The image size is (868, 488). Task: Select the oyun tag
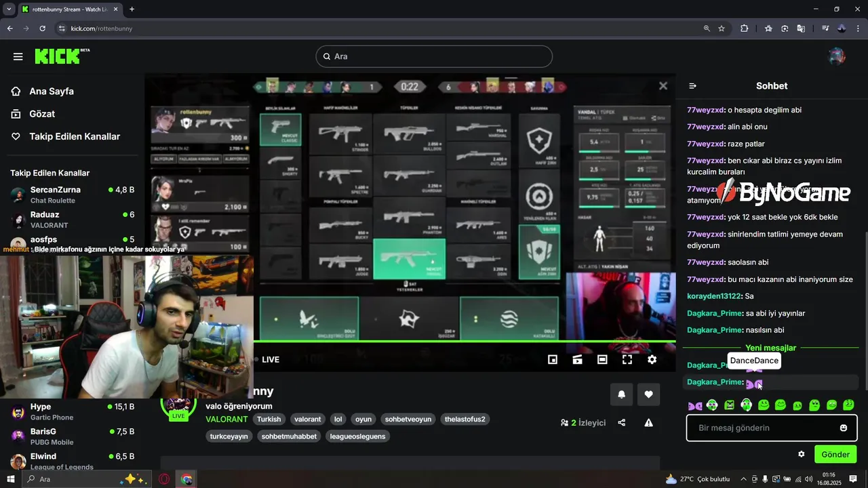click(x=363, y=419)
